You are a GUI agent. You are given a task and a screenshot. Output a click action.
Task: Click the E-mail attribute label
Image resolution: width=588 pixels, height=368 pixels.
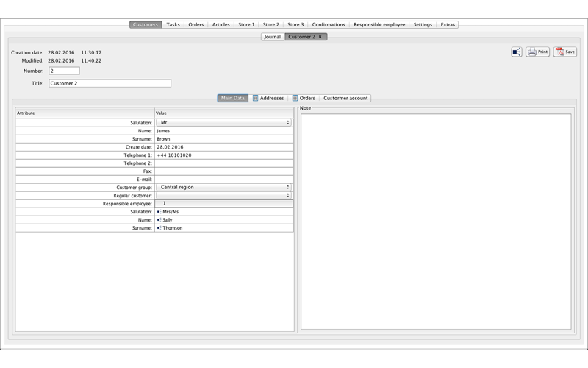click(x=144, y=180)
